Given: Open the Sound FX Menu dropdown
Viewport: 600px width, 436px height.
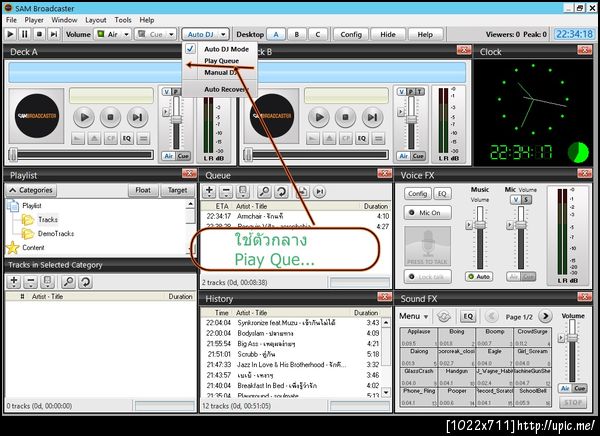Looking at the screenshot, I should click(x=414, y=316).
